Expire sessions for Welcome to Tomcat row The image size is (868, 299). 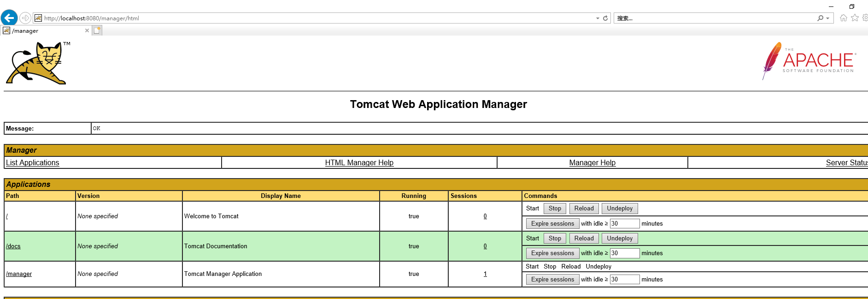552,223
